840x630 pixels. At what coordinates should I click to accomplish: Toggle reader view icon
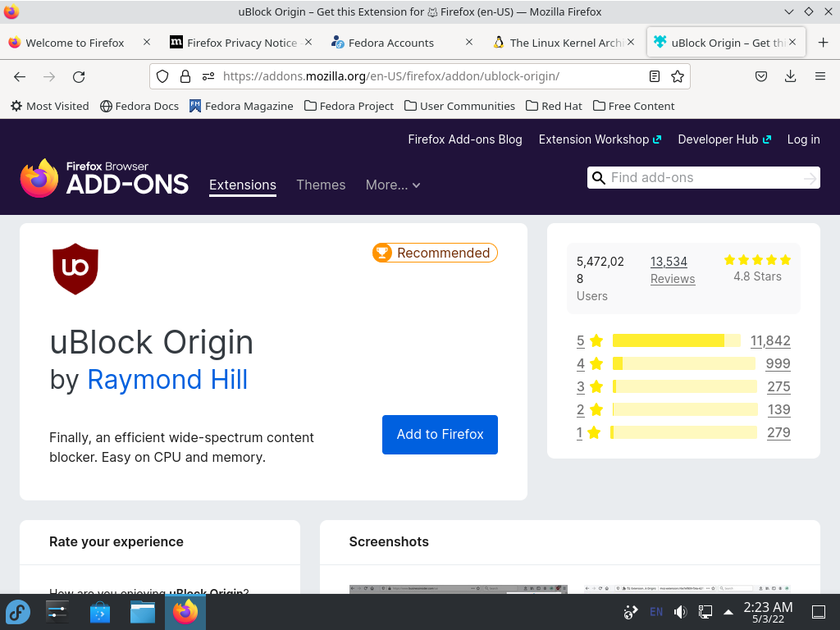click(654, 76)
